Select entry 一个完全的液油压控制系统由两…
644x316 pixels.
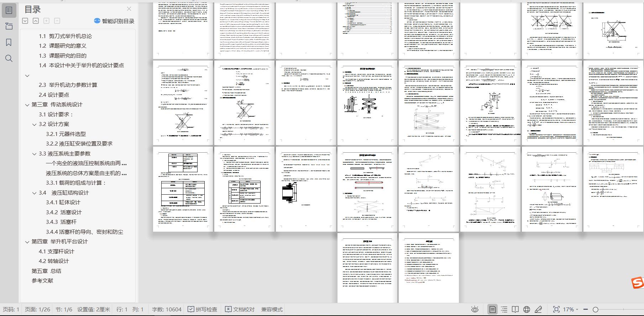(86, 163)
